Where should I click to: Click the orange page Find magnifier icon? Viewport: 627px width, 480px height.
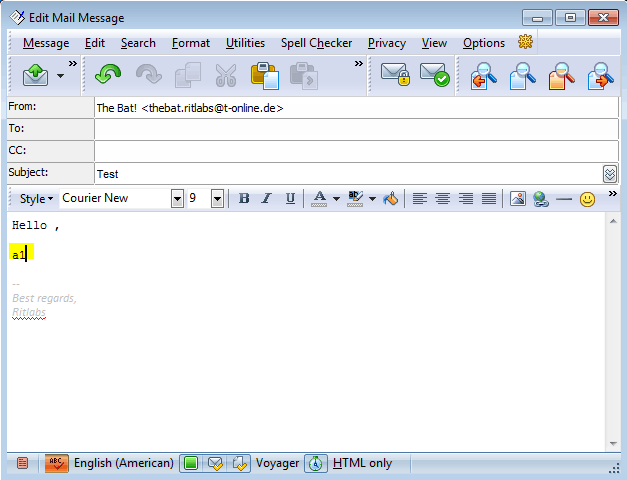[x=561, y=76]
